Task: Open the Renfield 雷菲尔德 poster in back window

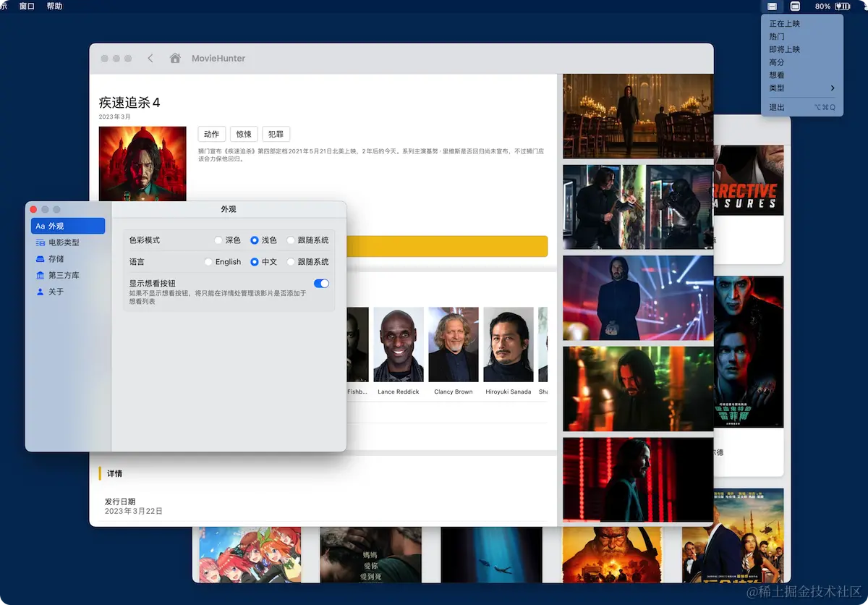Action: point(749,352)
